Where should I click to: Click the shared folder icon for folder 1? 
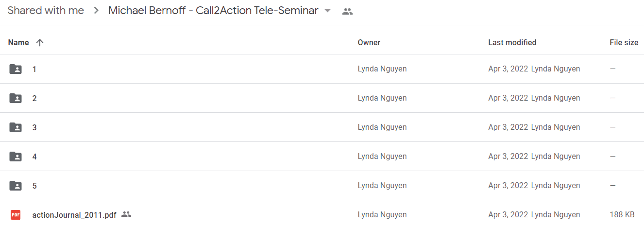pyautogui.click(x=16, y=69)
